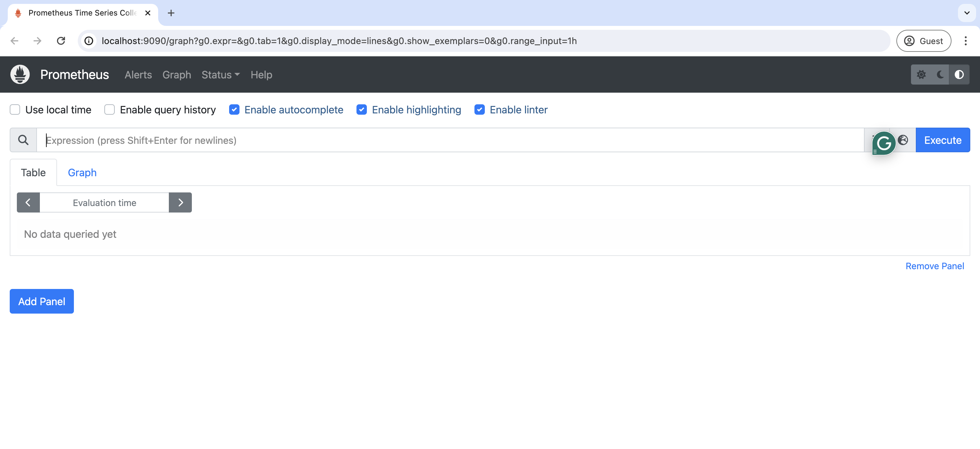The image size is (980, 449).
Task: Select the browser-preferred contrast theme icon
Action: click(959, 75)
